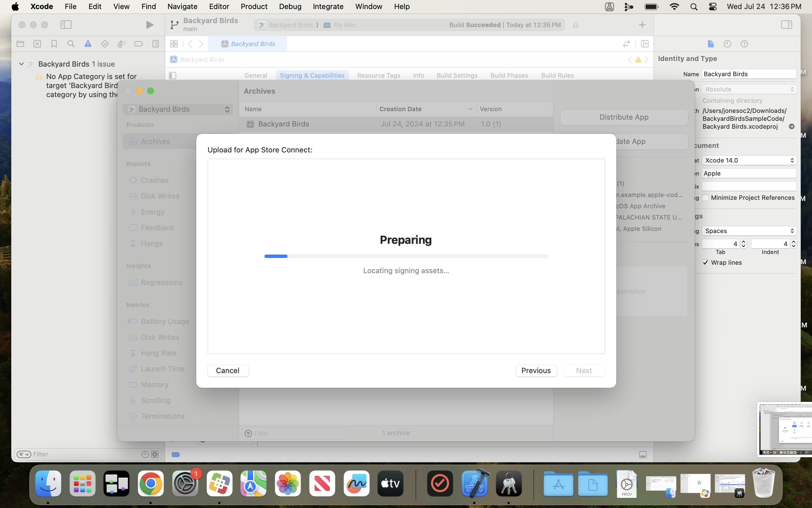Open Finder from the Dock
812x508 pixels.
[48, 484]
